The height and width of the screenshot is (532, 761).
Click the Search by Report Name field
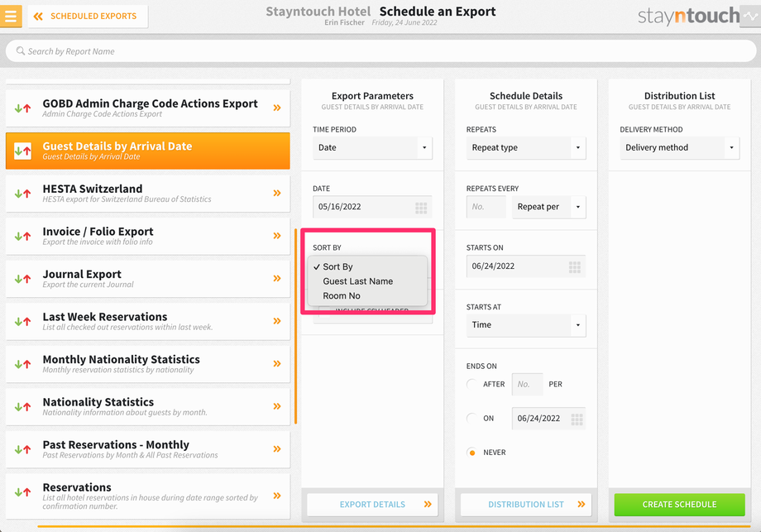(x=380, y=51)
